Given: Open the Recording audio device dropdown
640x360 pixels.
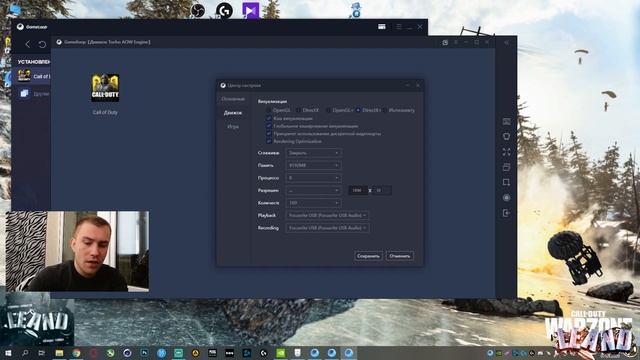Looking at the screenshot, I should point(327,228).
